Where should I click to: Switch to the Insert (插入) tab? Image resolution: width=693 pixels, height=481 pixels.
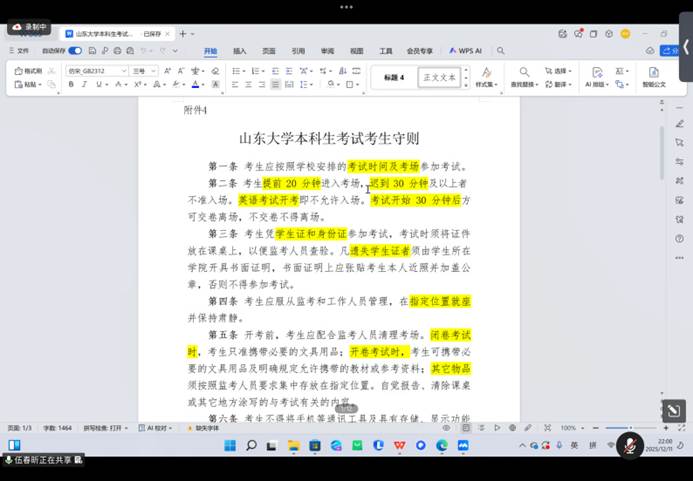tap(240, 50)
